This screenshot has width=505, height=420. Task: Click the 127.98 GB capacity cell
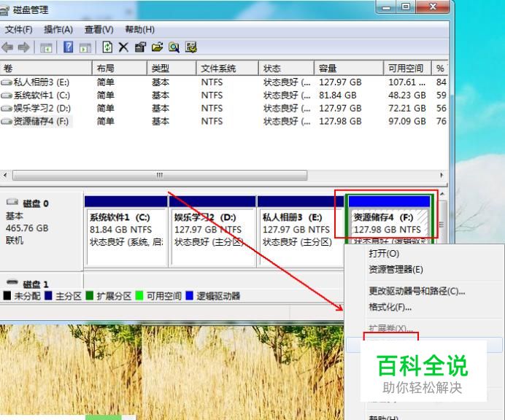(340, 122)
